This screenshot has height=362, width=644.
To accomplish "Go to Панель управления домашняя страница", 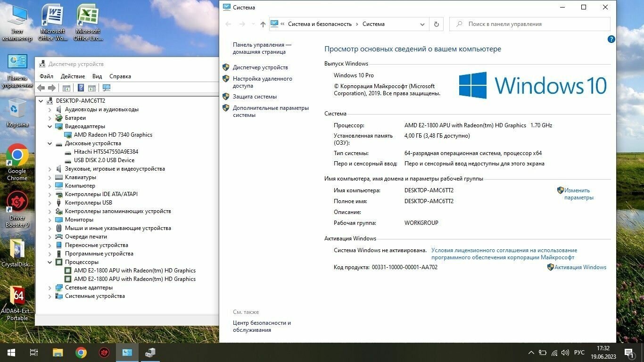I will (x=262, y=48).
